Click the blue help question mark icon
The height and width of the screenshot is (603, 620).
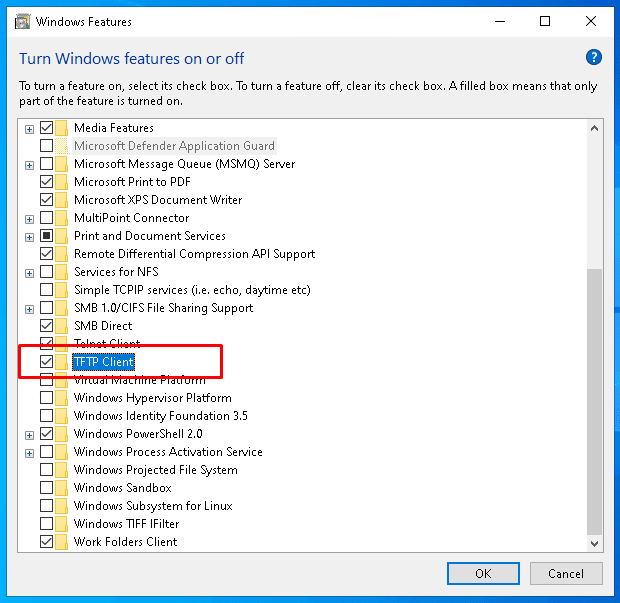pos(594,57)
